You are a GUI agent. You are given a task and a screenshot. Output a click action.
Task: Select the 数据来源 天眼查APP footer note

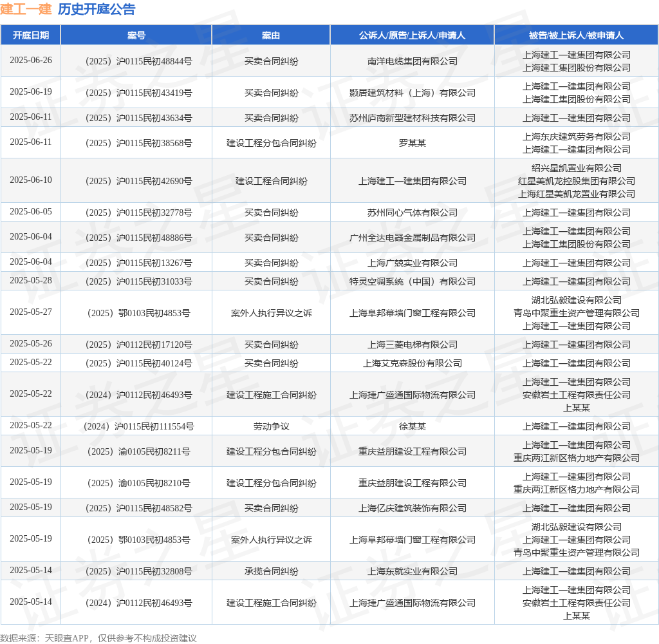coord(98,638)
